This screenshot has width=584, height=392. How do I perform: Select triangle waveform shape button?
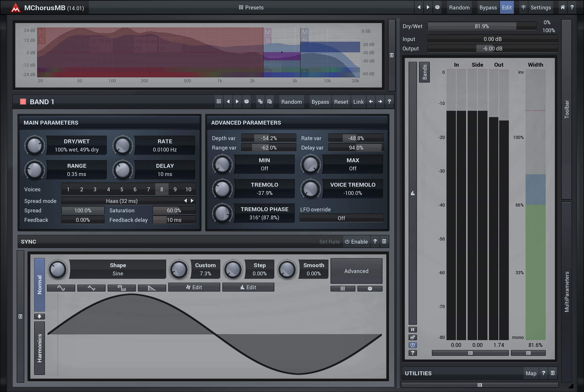click(x=91, y=288)
